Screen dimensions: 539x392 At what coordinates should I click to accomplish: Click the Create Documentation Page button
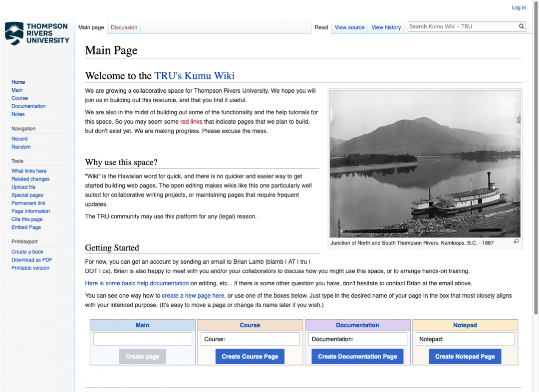pyautogui.click(x=357, y=356)
